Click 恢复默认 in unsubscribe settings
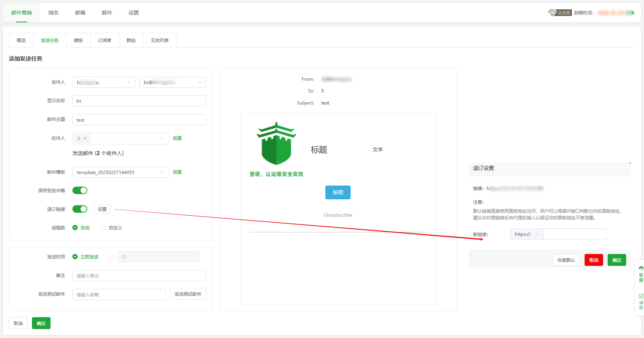 pyautogui.click(x=566, y=260)
